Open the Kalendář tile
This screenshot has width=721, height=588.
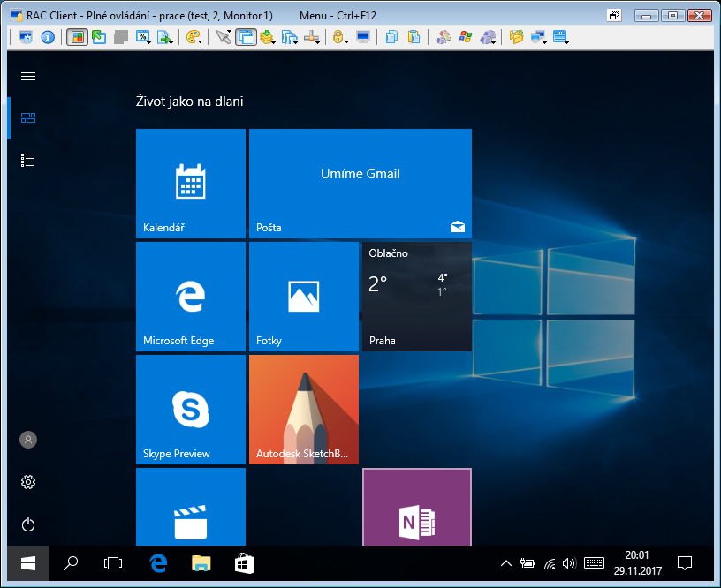[x=191, y=184]
